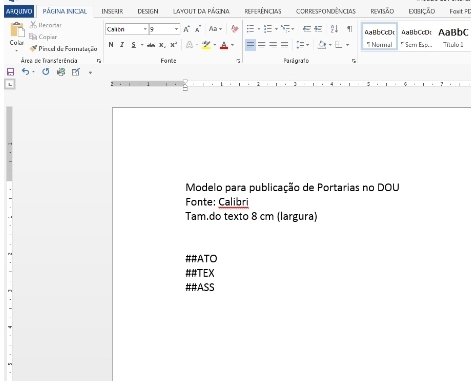Select the Título 1 style

[453, 37]
